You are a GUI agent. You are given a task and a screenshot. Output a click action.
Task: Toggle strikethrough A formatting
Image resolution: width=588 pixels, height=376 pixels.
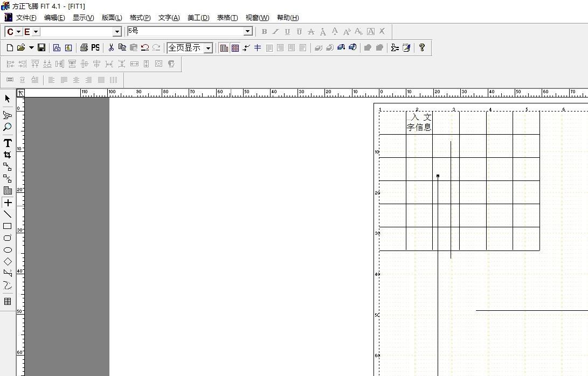[311, 32]
